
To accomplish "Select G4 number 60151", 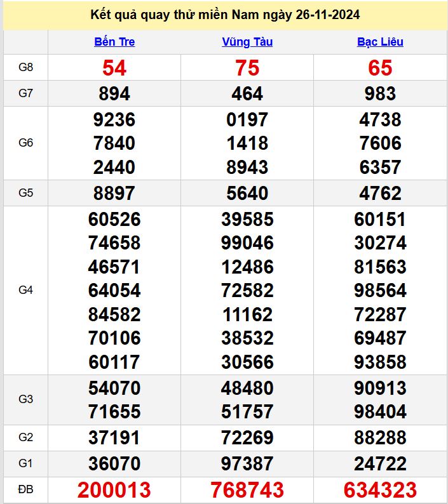I will tap(380, 219).
